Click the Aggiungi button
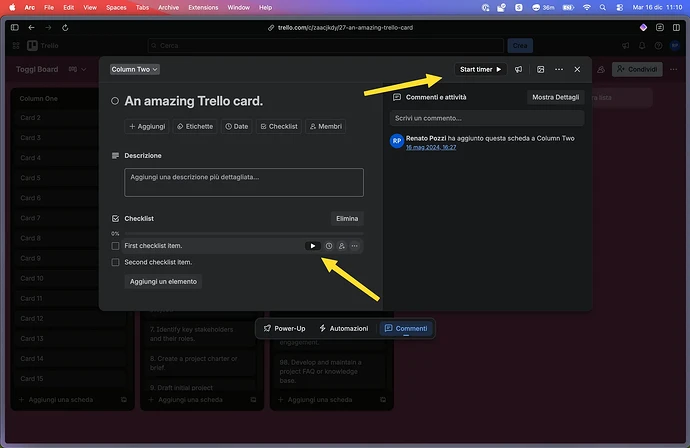Image resolution: width=690 pixels, height=448 pixels. coord(147,126)
